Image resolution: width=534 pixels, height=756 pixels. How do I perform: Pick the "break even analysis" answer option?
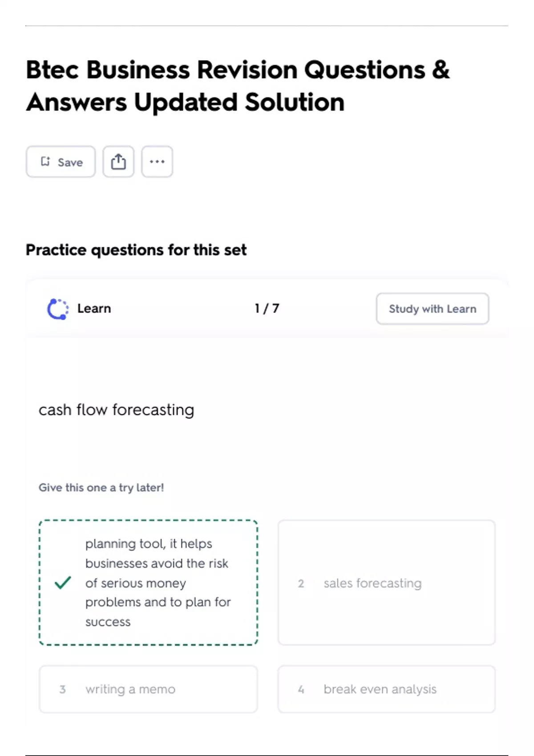click(x=380, y=689)
